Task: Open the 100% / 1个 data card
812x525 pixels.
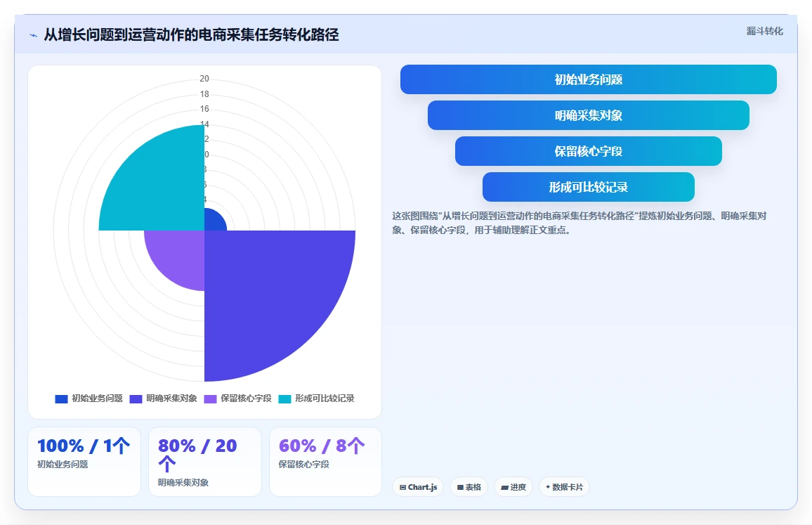Action: point(84,461)
